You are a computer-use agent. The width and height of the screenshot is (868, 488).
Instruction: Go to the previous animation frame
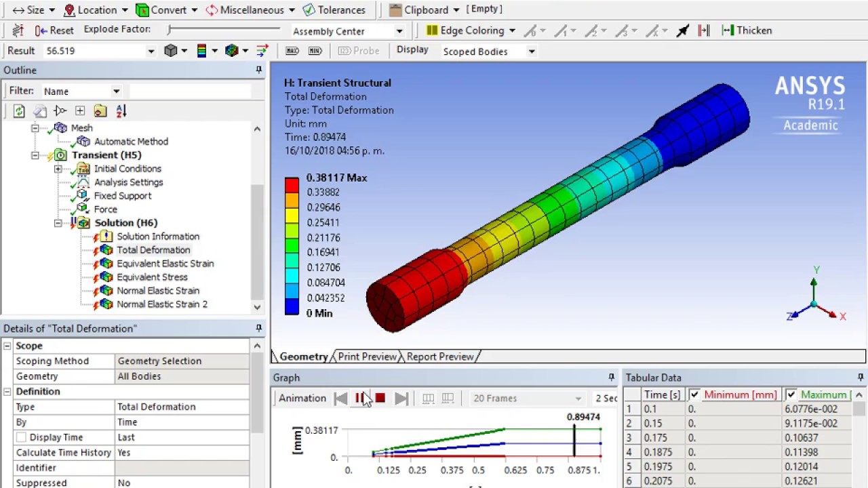(x=340, y=399)
